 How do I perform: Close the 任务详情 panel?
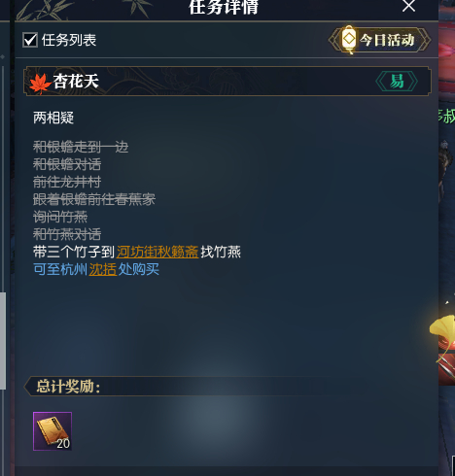coord(408,6)
